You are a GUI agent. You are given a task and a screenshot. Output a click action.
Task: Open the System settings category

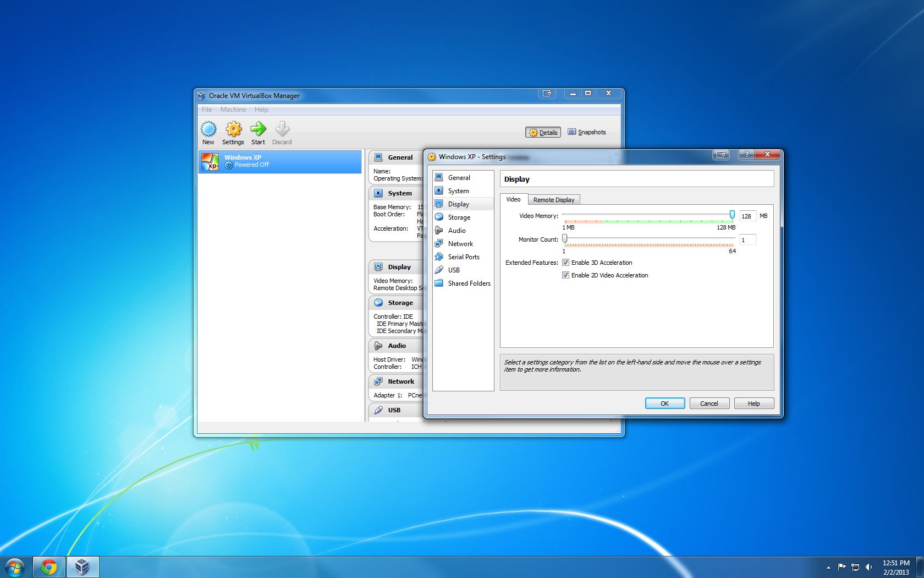pyautogui.click(x=459, y=190)
